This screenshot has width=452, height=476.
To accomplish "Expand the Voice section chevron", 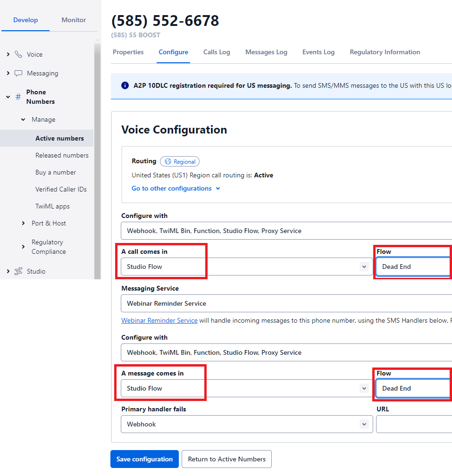I will pyautogui.click(x=8, y=54).
